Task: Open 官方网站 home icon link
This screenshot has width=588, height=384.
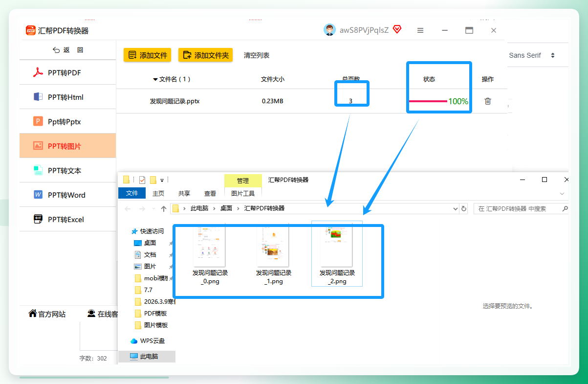Action: tap(33, 314)
